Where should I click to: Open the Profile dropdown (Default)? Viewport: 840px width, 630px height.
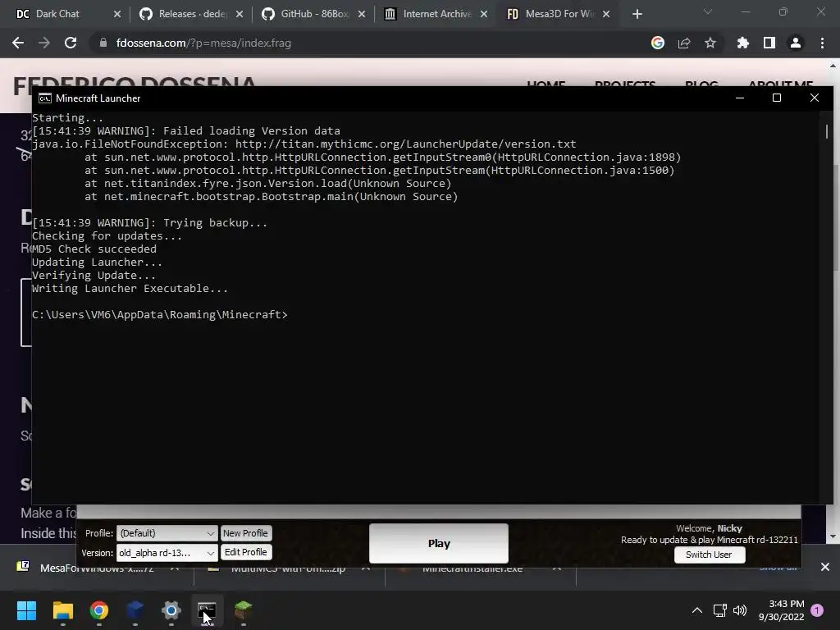pyautogui.click(x=167, y=533)
